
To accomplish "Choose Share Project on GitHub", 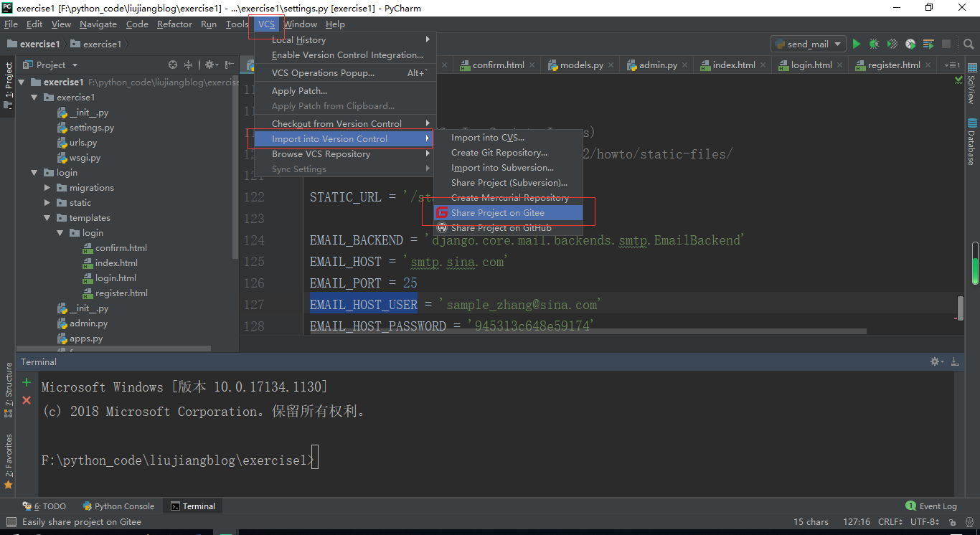I will pyautogui.click(x=509, y=228).
